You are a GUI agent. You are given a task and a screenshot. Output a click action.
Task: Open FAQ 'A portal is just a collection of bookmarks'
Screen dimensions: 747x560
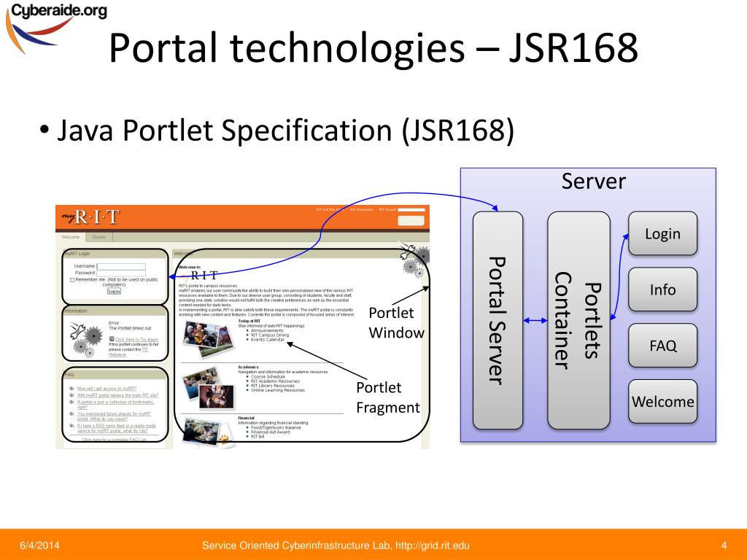116,404
